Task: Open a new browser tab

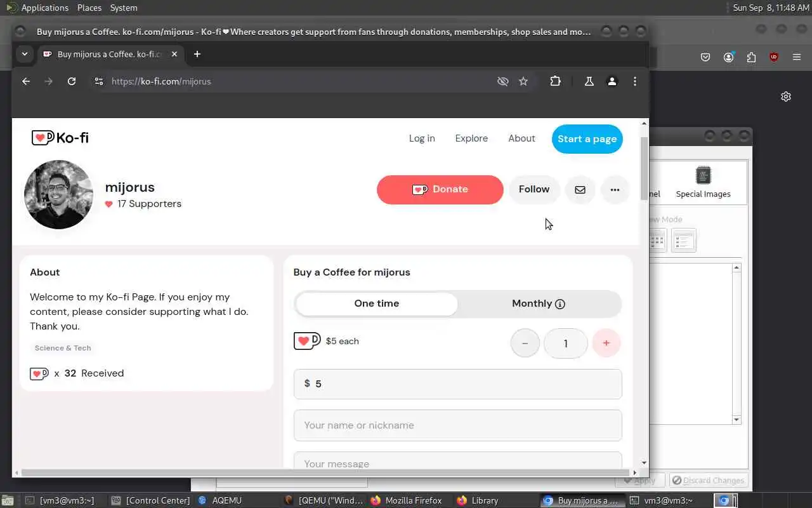Action: tap(197, 54)
